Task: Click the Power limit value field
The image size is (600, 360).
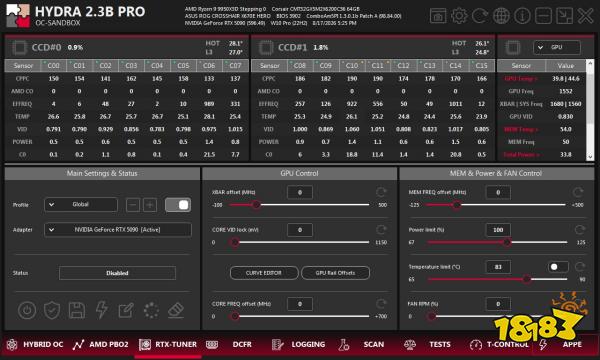Action: [x=498, y=230]
